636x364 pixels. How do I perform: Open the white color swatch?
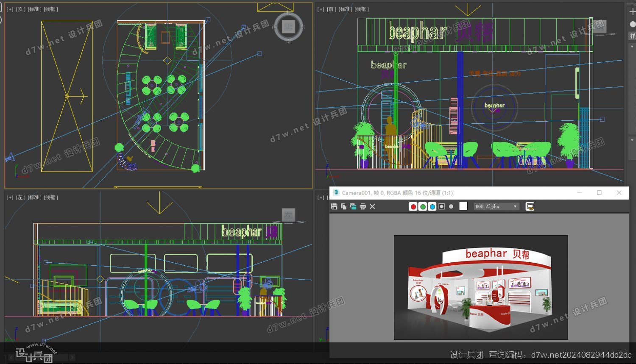click(463, 206)
